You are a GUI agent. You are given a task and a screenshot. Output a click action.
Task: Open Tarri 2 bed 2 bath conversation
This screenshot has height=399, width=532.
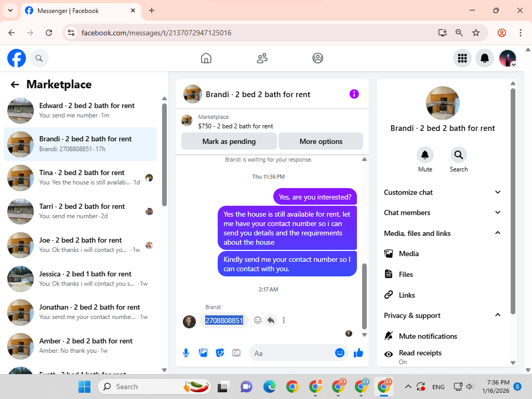[81, 211]
